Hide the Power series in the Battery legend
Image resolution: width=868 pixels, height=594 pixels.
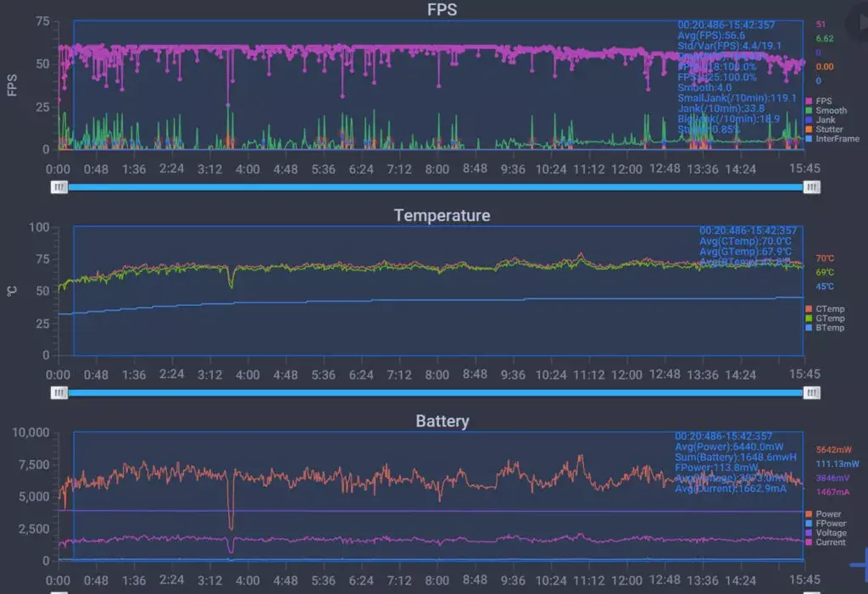point(823,514)
